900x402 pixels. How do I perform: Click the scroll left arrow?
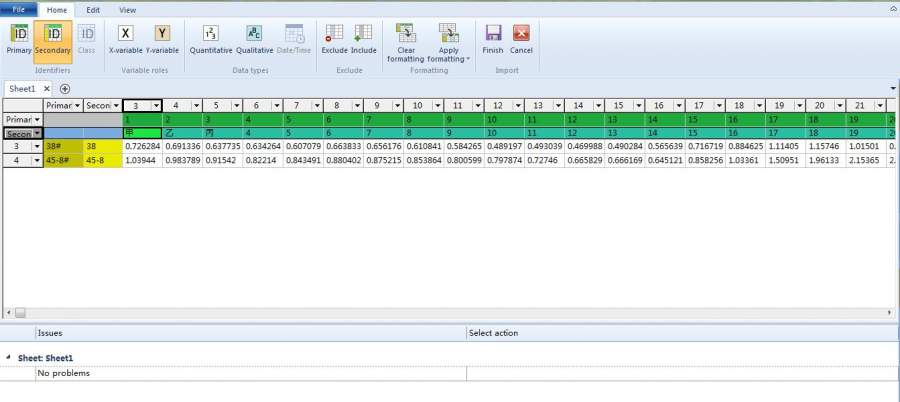click(9, 313)
